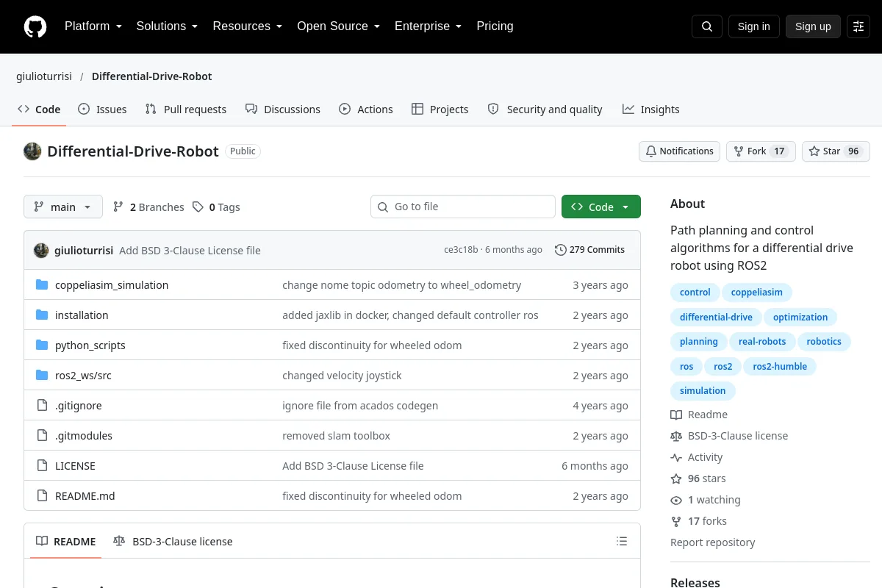Star the repository with the Star button
The image size is (882, 588).
(x=836, y=151)
